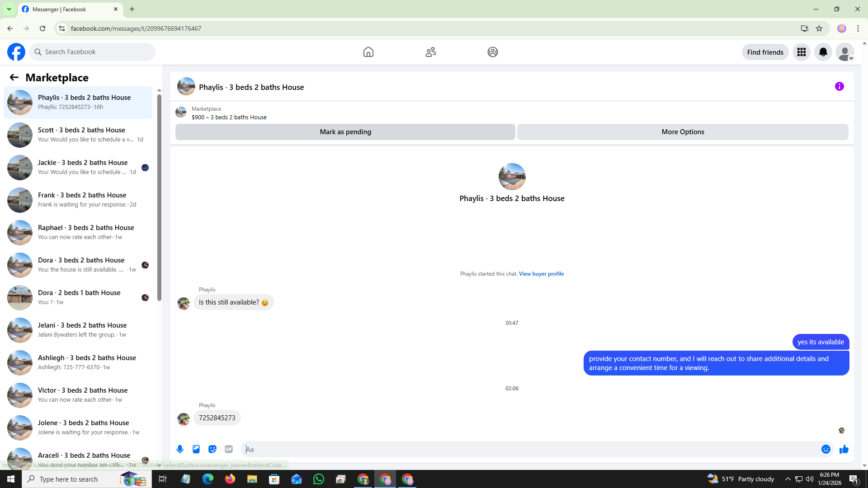
Task: Open Facebook notifications bell
Action: [823, 52]
